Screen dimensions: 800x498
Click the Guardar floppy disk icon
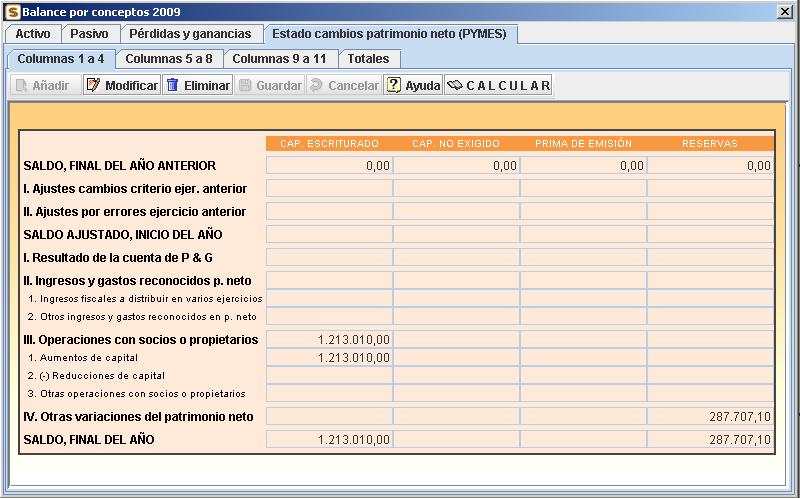tap(245, 85)
